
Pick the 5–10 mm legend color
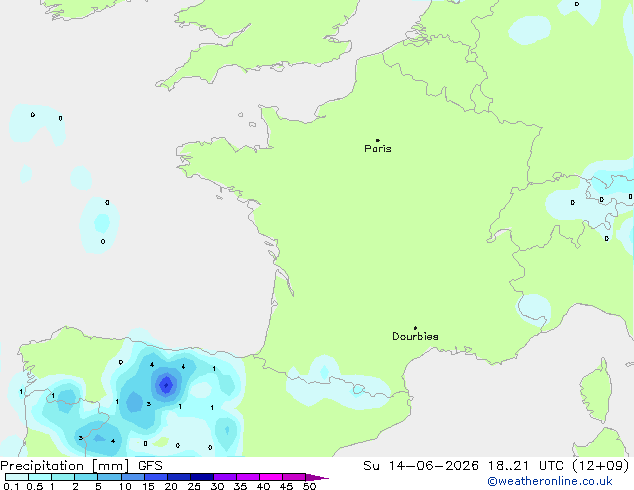click(109, 477)
